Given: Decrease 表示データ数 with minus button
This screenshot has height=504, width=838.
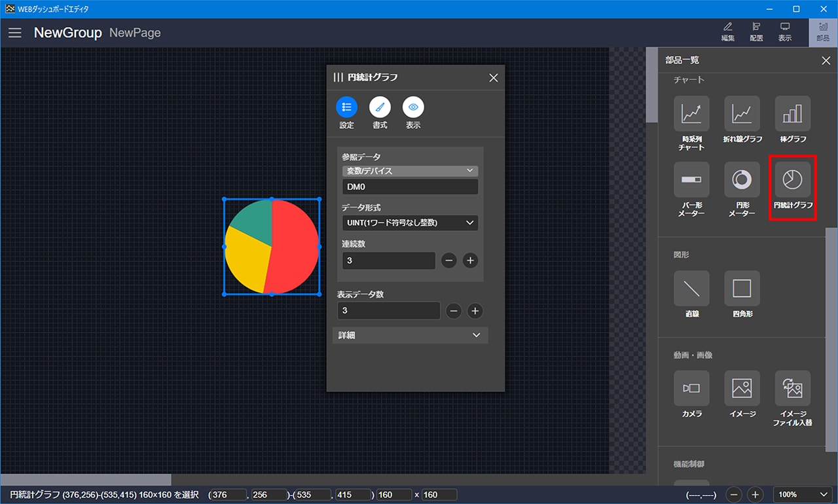Looking at the screenshot, I should (454, 311).
